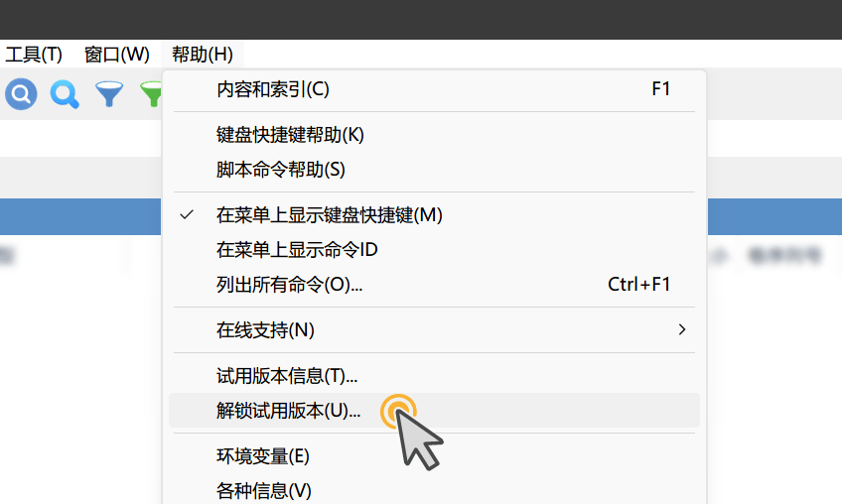Close the 帮助(H) menu from menu bar
Image resolution: width=842 pixels, height=504 pixels.
tap(203, 55)
